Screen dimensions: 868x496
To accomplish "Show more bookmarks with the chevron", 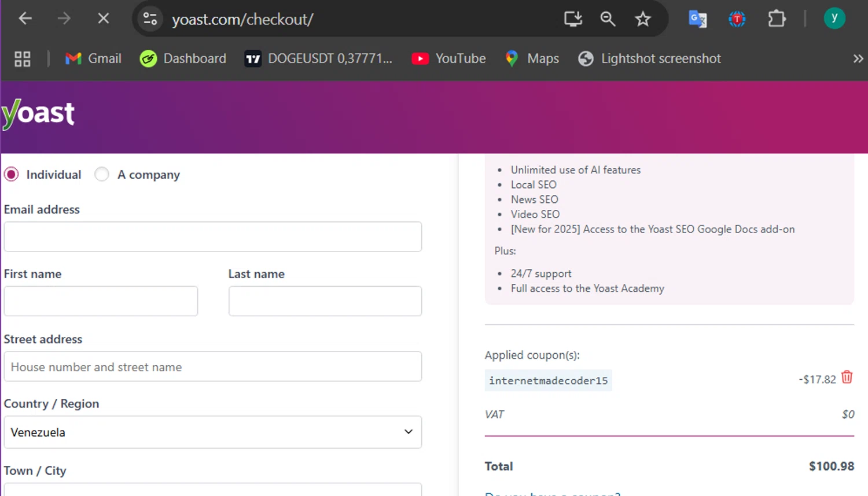I will pos(858,58).
